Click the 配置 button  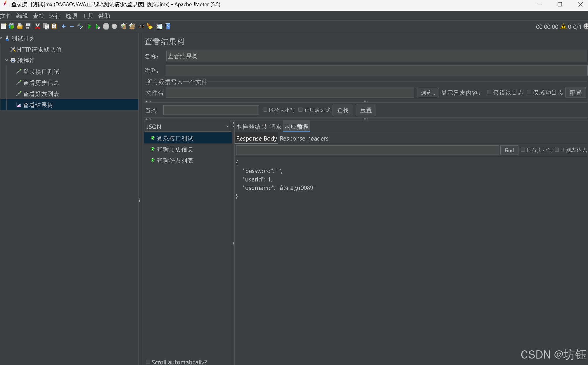pos(575,93)
